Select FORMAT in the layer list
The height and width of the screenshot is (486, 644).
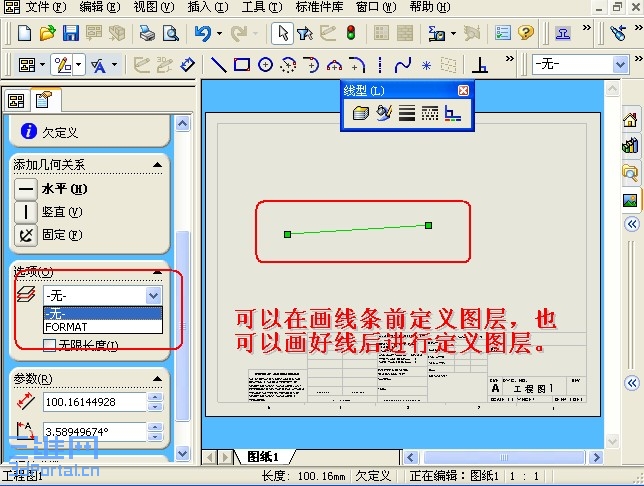103,327
